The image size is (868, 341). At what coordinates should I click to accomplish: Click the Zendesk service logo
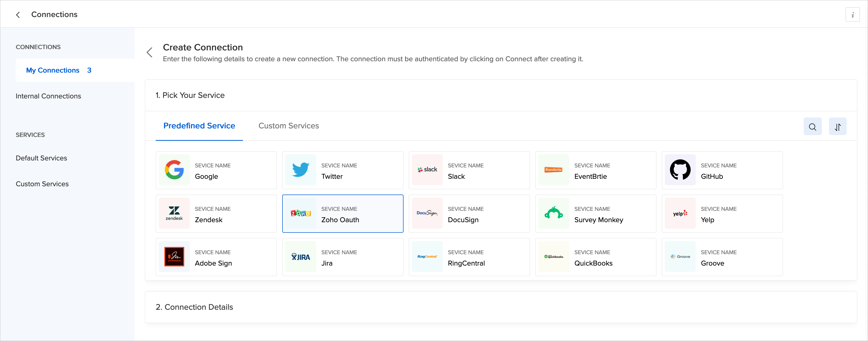click(174, 213)
